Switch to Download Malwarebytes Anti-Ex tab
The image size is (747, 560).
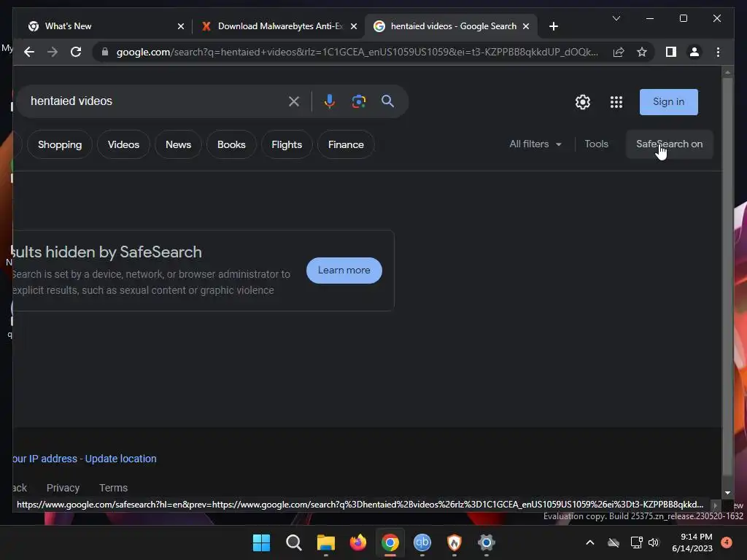279,26
